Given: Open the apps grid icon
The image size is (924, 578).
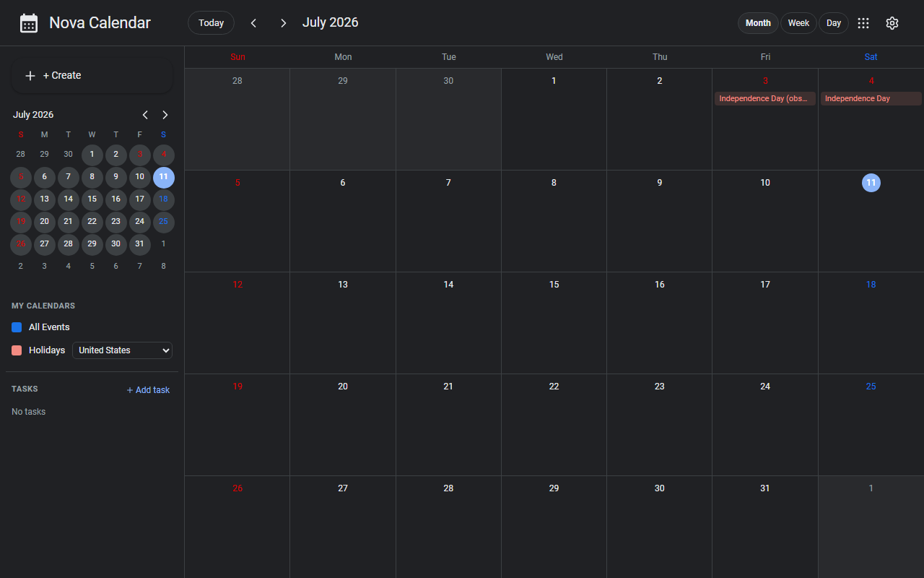Looking at the screenshot, I should [863, 23].
